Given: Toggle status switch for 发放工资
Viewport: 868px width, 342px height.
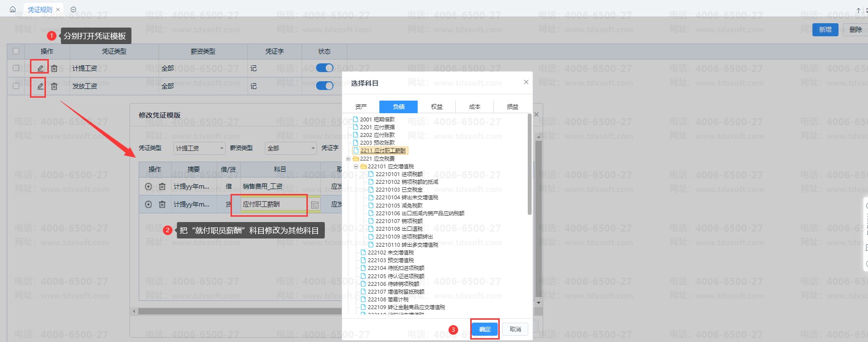Looking at the screenshot, I should 324,86.
